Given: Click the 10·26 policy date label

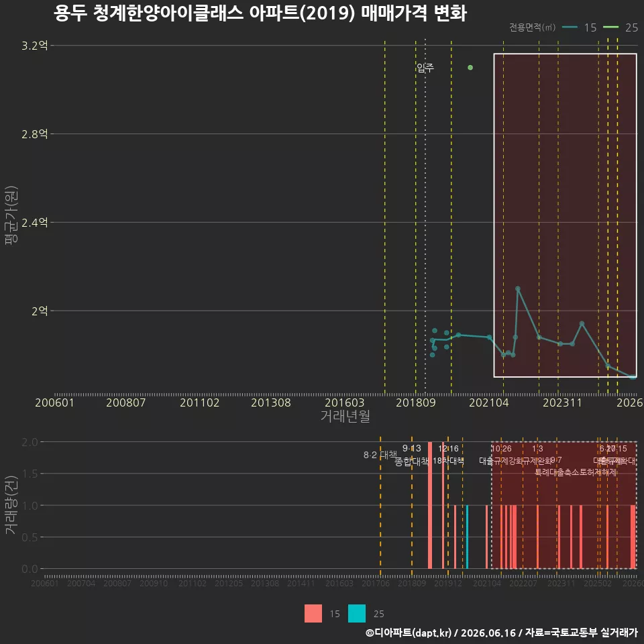Looking at the screenshot, I should (x=502, y=449).
